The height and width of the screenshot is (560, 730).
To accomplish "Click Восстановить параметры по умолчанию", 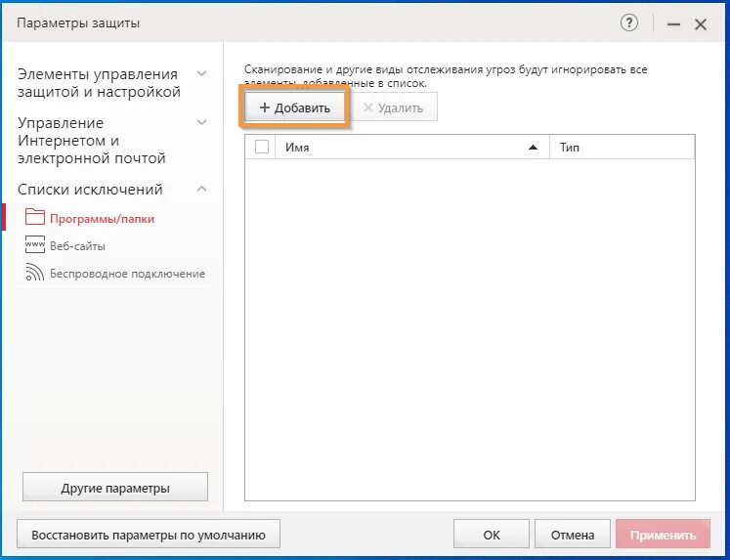I will [x=149, y=535].
